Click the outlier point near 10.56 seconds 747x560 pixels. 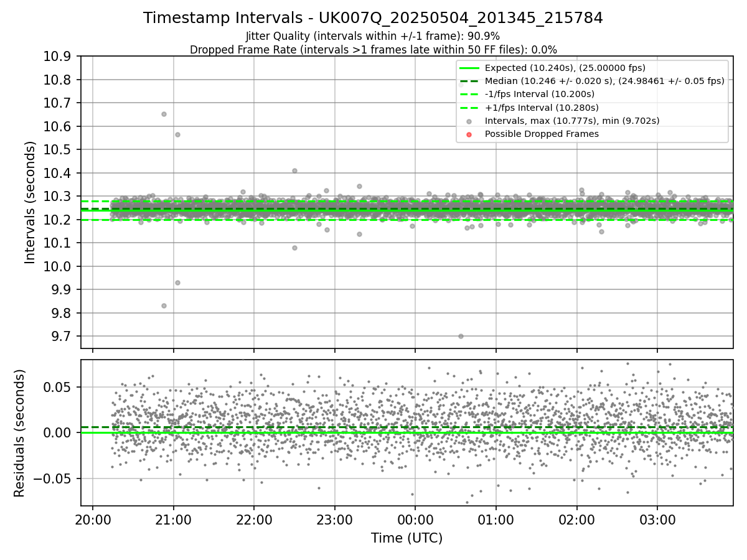point(177,134)
